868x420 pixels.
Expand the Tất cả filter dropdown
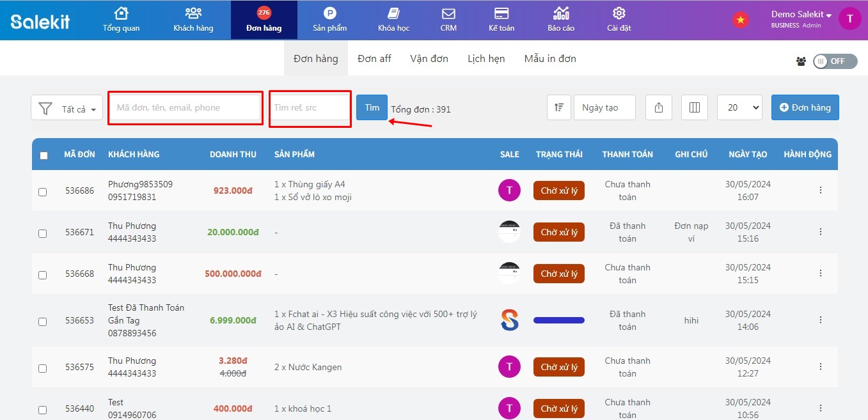(67, 108)
